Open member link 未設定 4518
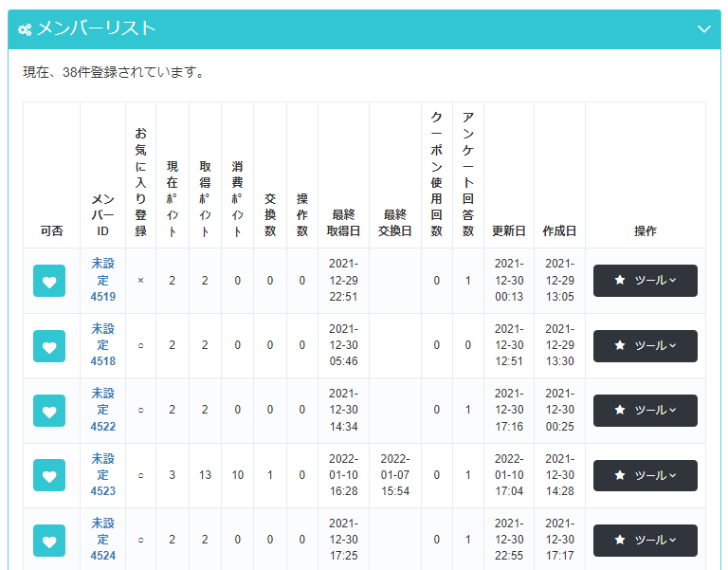 coord(102,345)
